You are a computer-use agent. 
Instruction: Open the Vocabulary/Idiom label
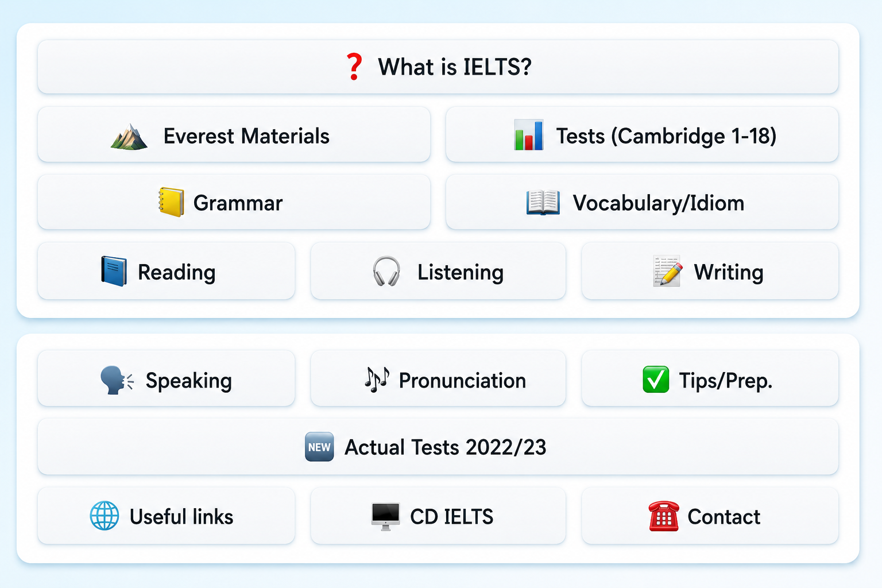coord(659,203)
